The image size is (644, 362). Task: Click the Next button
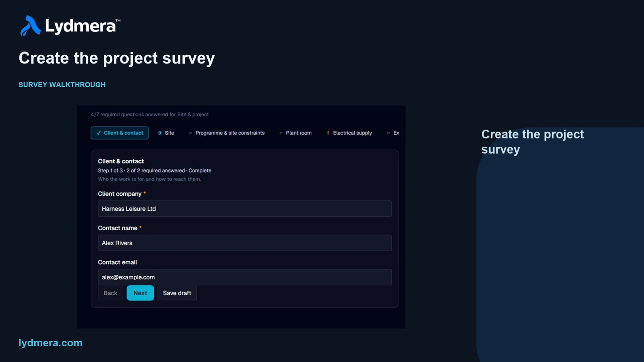pos(140,293)
